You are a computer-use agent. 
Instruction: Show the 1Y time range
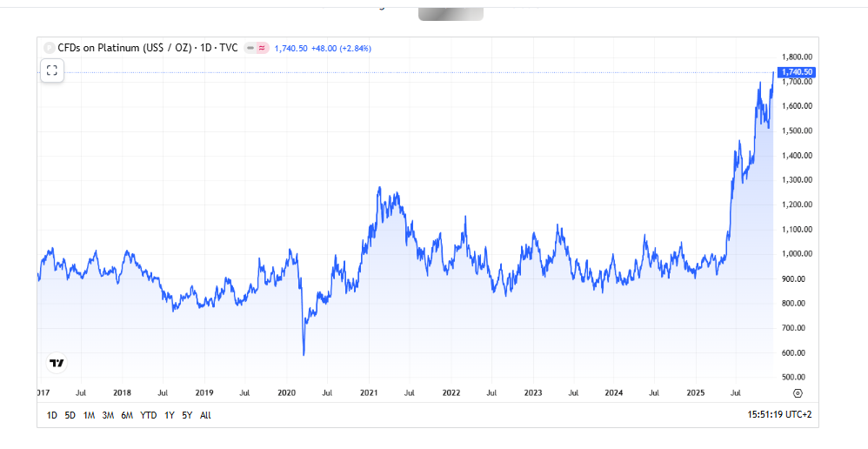click(x=169, y=416)
